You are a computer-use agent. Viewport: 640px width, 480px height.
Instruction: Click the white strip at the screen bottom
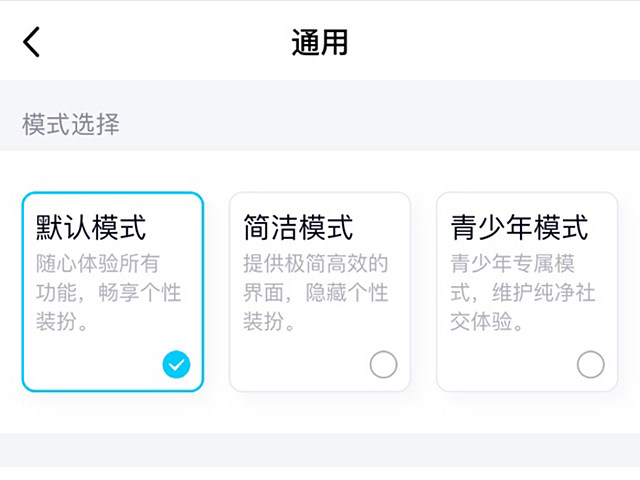320,472
